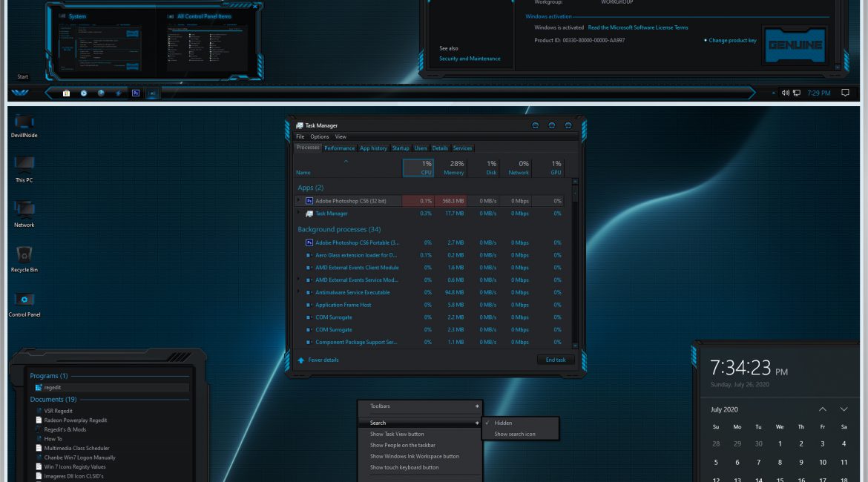Click the Change product key link

(x=732, y=40)
